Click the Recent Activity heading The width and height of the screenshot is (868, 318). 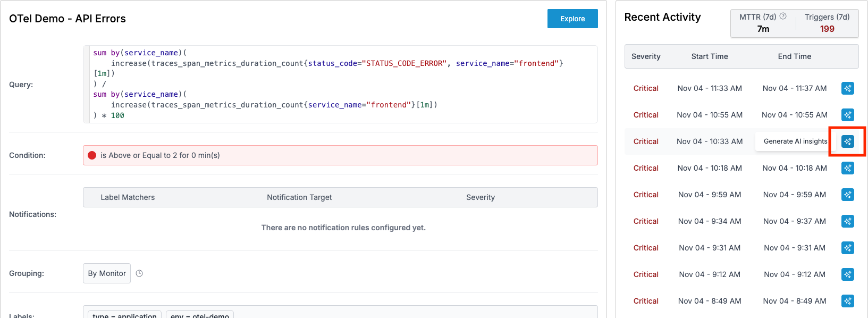(x=662, y=17)
